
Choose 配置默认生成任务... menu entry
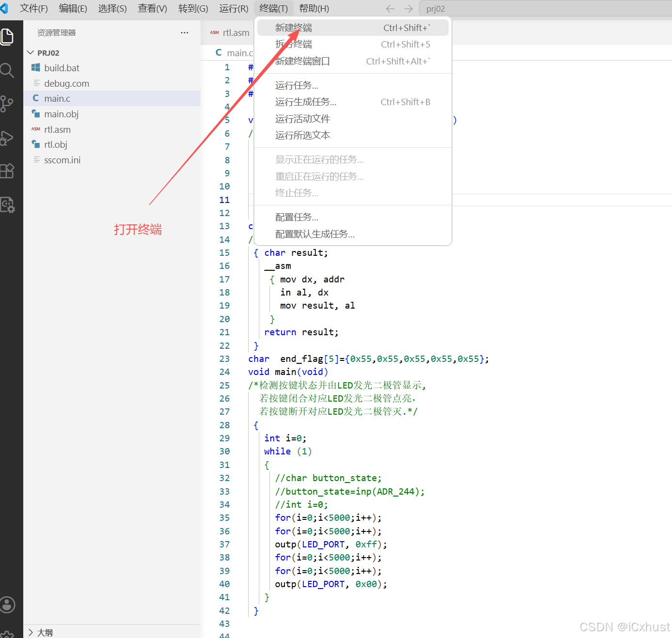[353, 234]
